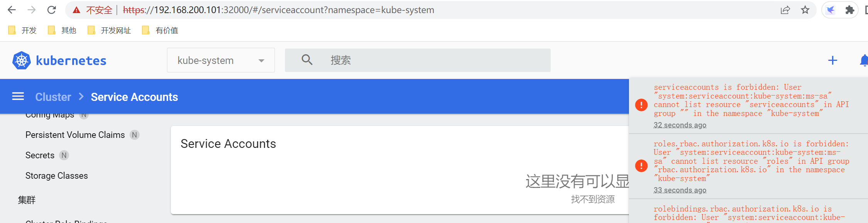The image size is (868, 223).
Task: Open Persistent Volume Claims in sidebar
Action: pos(75,135)
